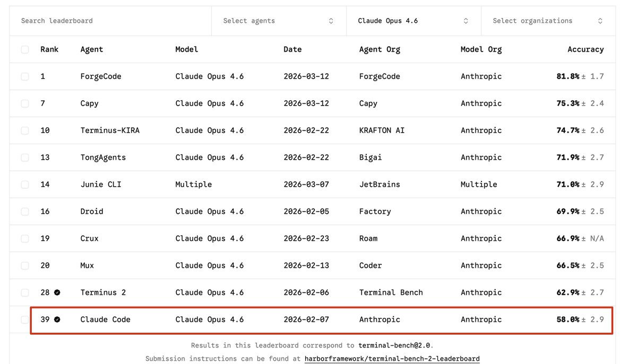Click the Droid agent name
637x364 pixels.
(x=92, y=212)
